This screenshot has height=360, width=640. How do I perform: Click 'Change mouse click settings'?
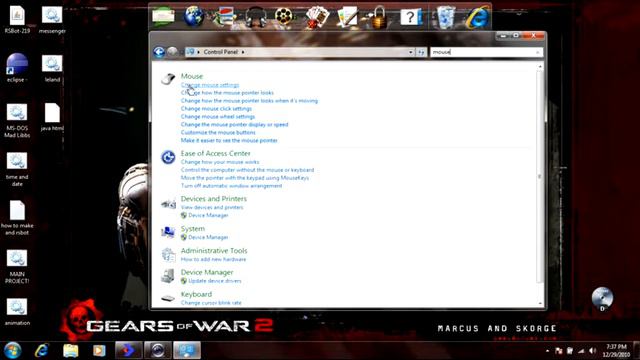point(216,109)
